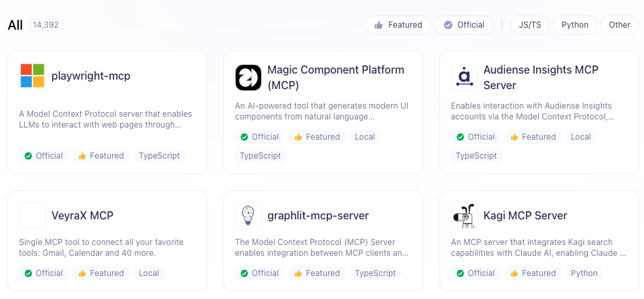Open the Audiense Insights MCP Server title
644x299 pixels.
click(x=541, y=78)
